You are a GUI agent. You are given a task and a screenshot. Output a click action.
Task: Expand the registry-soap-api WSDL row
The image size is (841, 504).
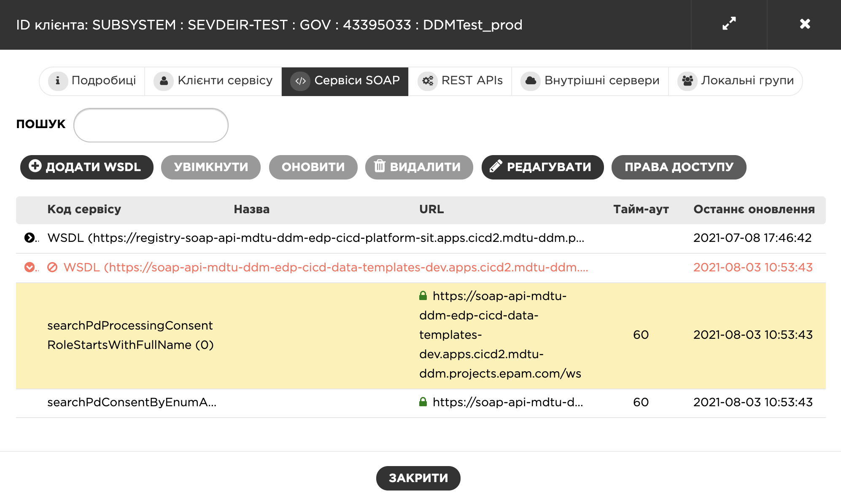click(30, 238)
